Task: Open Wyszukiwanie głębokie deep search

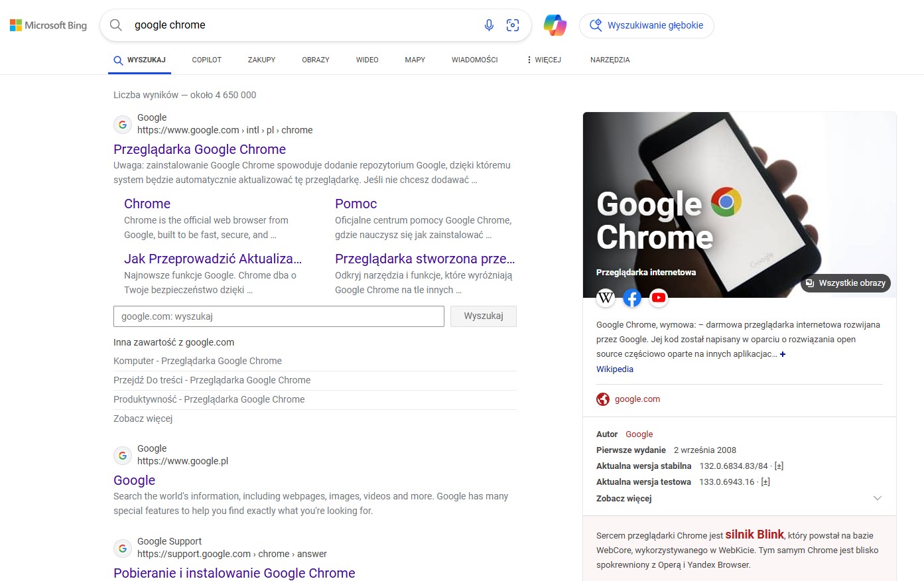Action: click(x=647, y=26)
